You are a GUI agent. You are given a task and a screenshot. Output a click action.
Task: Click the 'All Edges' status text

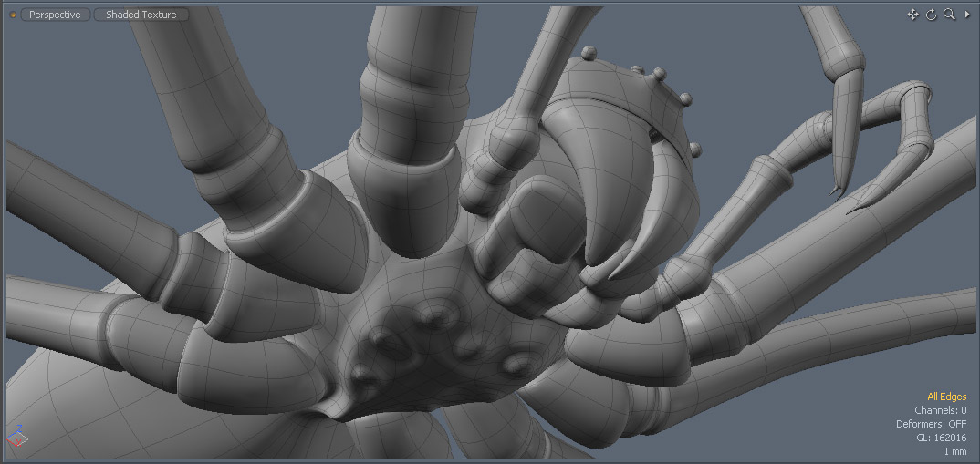pyautogui.click(x=947, y=397)
